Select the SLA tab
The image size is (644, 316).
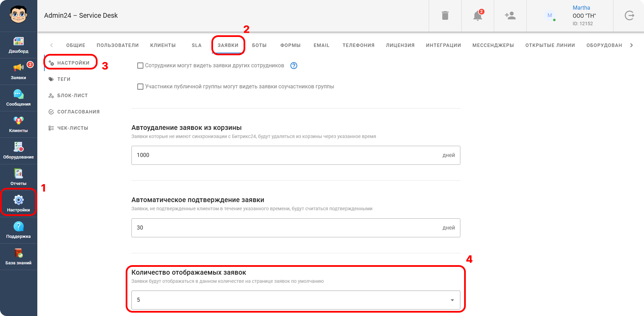click(196, 45)
